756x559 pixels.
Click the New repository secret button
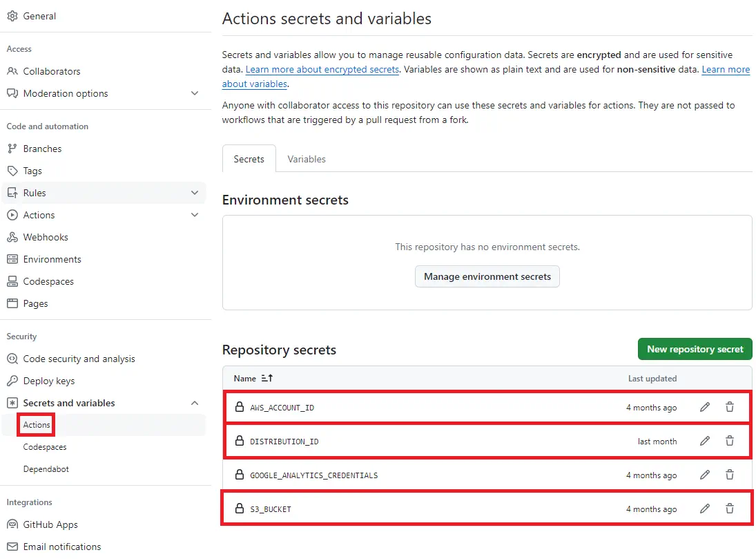[695, 349]
